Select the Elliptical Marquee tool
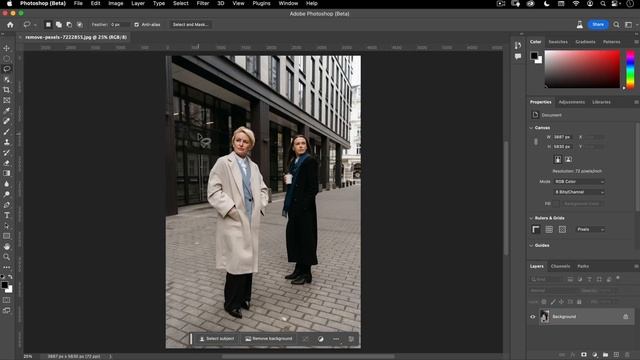Image resolution: width=640 pixels, height=360 pixels. pyautogui.click(x=7, y=58)
